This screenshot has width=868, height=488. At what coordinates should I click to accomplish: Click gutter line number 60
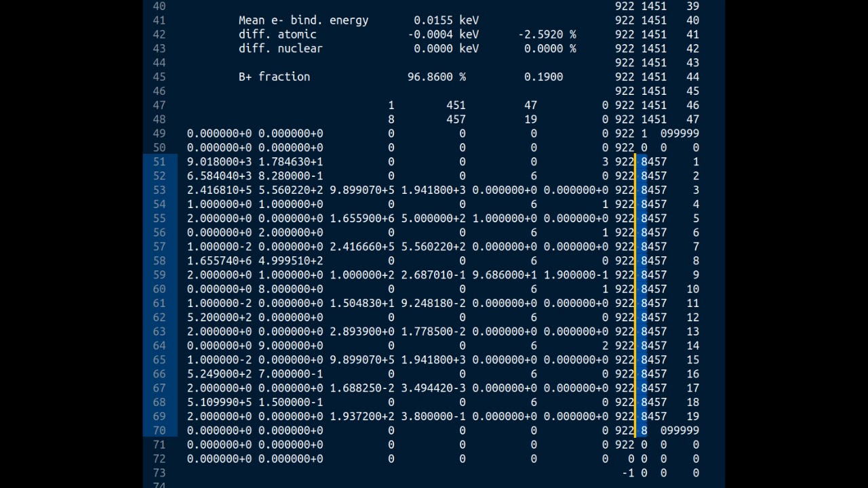coord(159,289)
